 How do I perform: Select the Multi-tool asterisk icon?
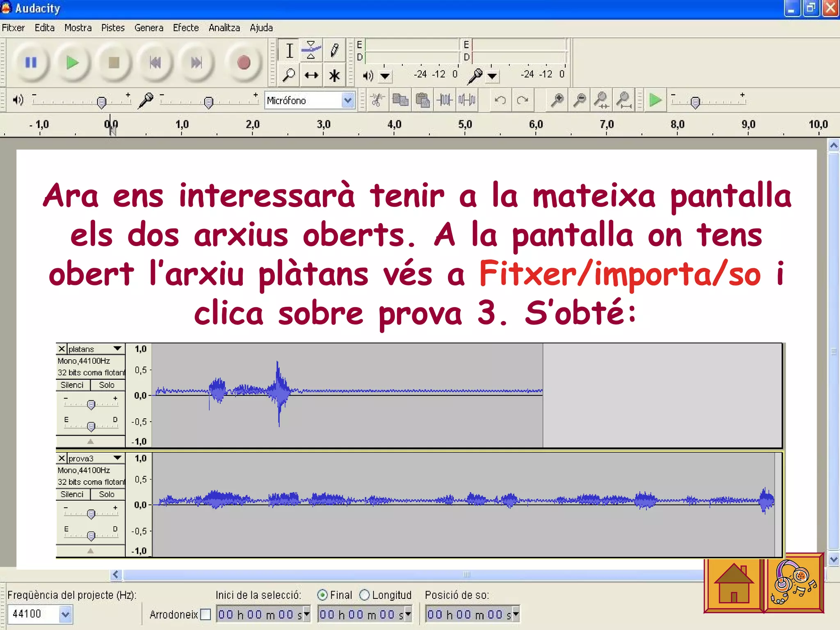(x=334, y=75)
